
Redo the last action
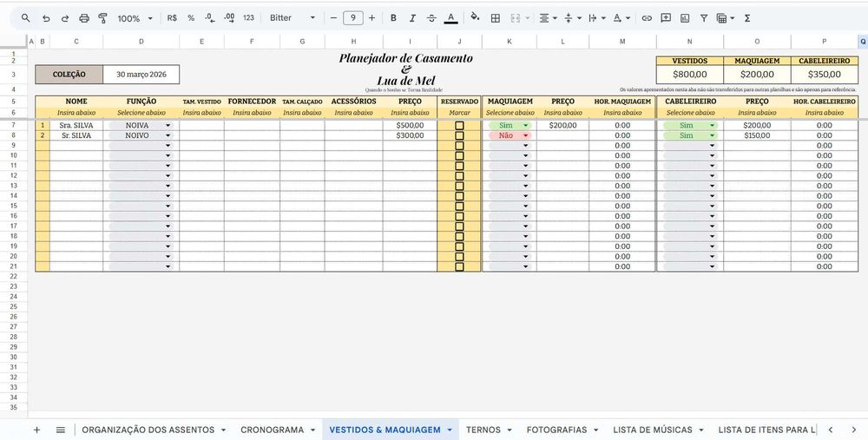tap(65, 17)
